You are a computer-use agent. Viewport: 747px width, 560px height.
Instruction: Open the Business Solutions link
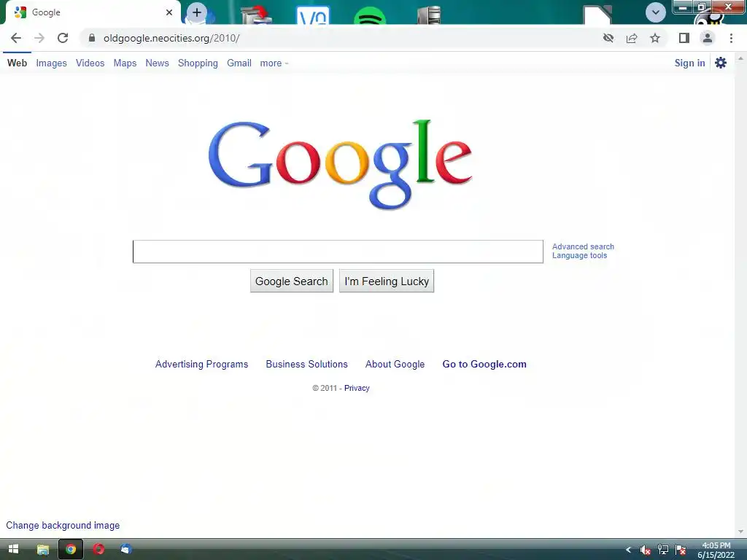tap(307, 365)
